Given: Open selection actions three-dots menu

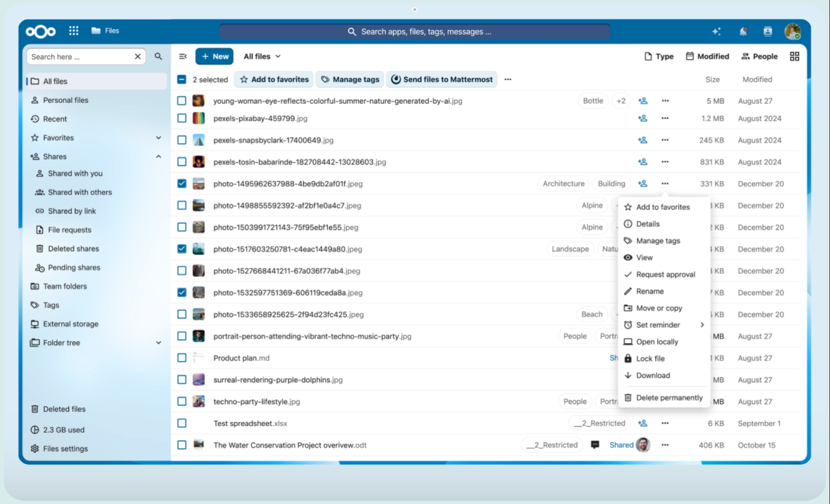Looking at the screenshot, I should click(508, 79).
